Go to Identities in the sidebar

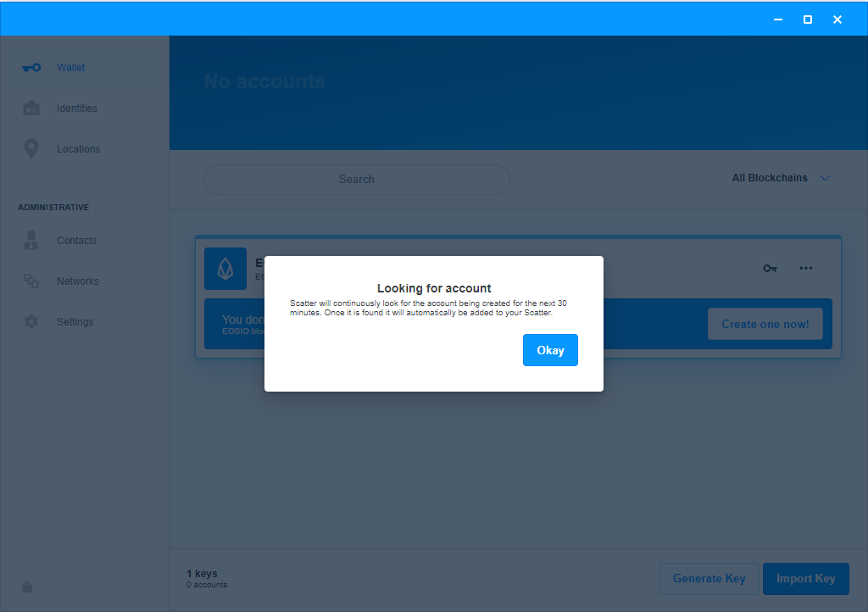(x=84, y=108)
